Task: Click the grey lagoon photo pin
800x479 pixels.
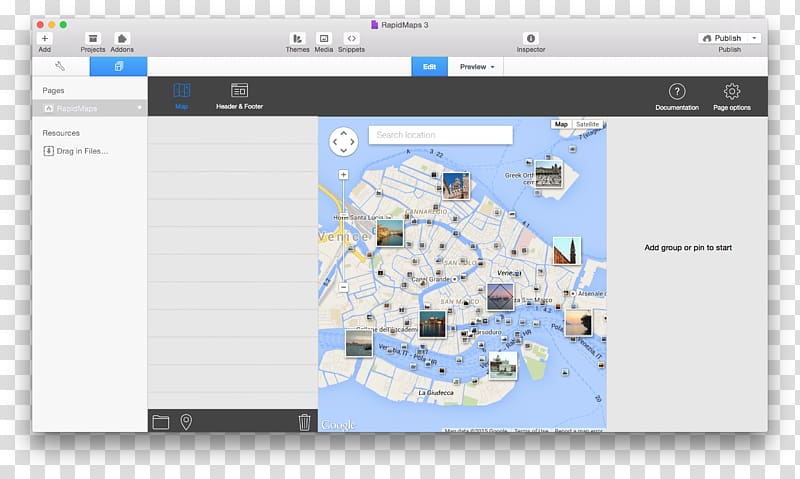Action: click(359, 343)
